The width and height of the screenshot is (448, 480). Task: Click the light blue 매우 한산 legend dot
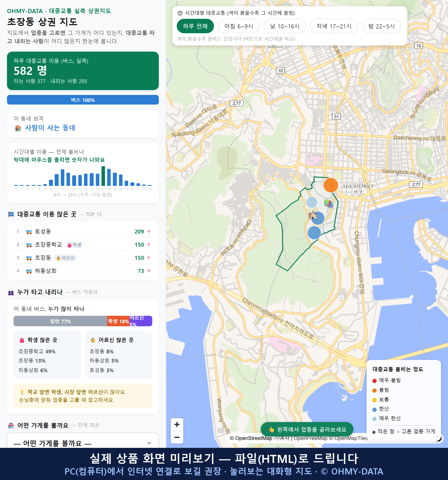374,419
